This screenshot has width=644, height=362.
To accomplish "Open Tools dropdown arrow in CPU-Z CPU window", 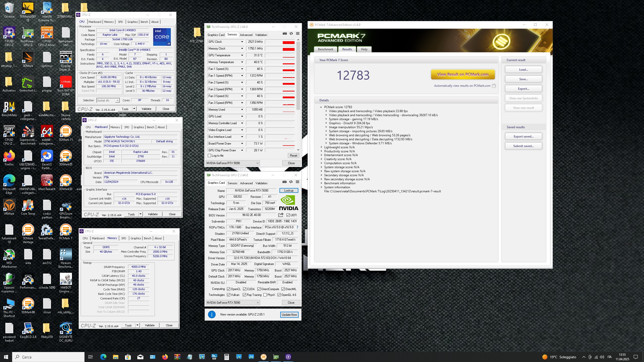I will click(134, 109).
